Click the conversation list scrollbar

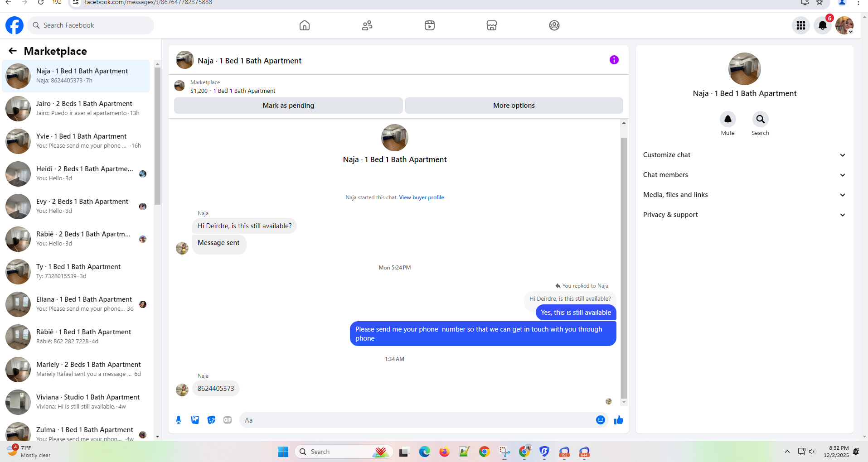point(157,136)
